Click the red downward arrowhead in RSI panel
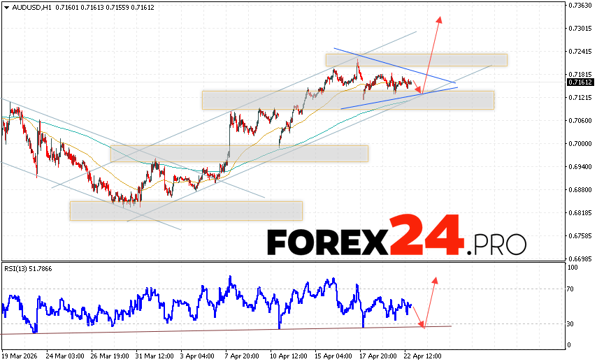Image resolution: width=597 pixels, height=364 pixels. pyautogui.click(x=422, y=324)
